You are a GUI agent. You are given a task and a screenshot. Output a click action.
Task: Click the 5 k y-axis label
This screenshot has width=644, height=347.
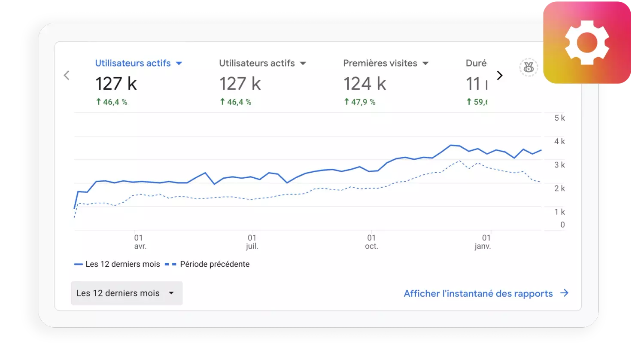click(x=560, y=118)
